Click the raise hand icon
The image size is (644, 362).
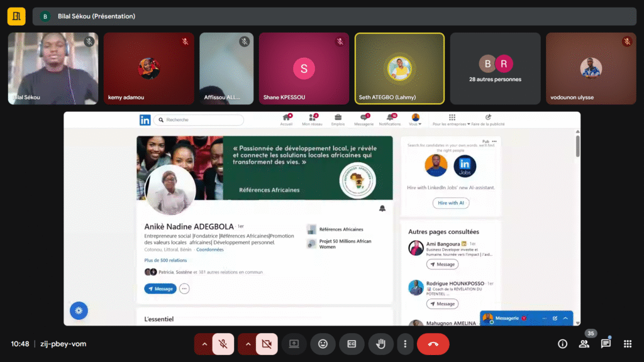381,344
